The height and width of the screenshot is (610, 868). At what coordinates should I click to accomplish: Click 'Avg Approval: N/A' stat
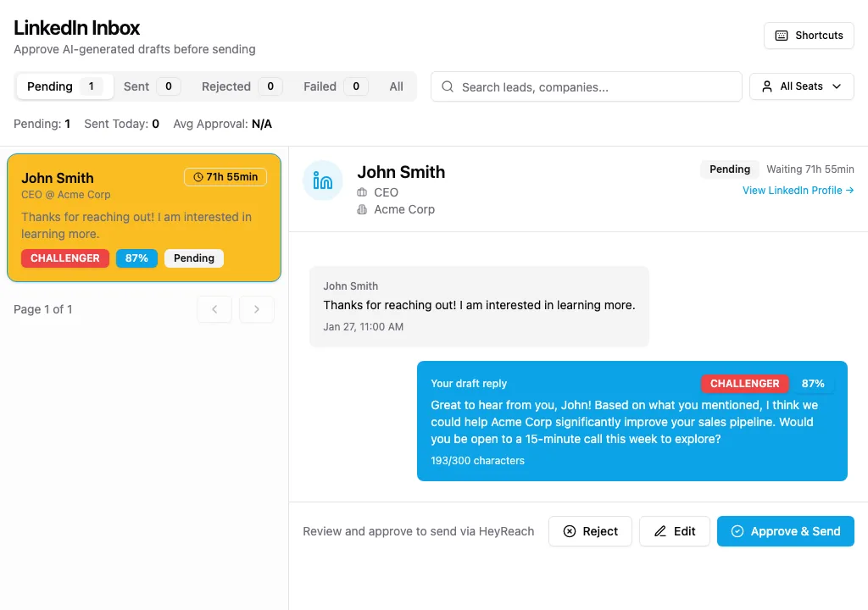tap(223, 124)
